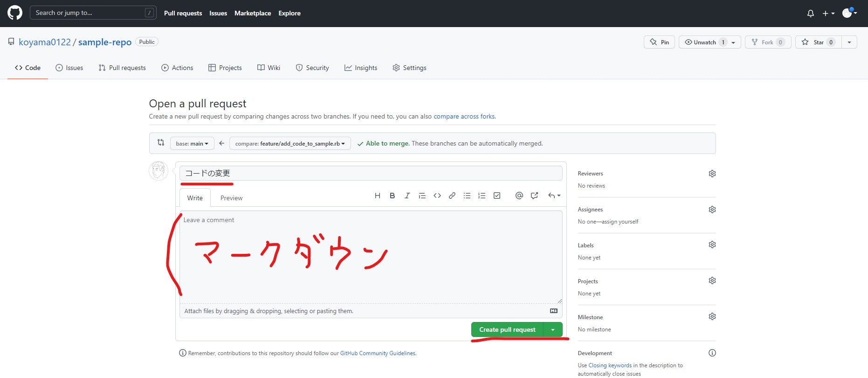Screen dimensions: 868x378
Task: Open the koyama0122 owner link
Action: pyautogui.click(x=45, y=42)
